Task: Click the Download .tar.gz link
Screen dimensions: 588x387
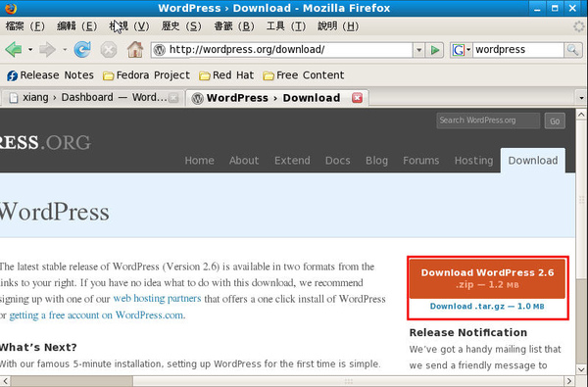Action: point(487,307)
